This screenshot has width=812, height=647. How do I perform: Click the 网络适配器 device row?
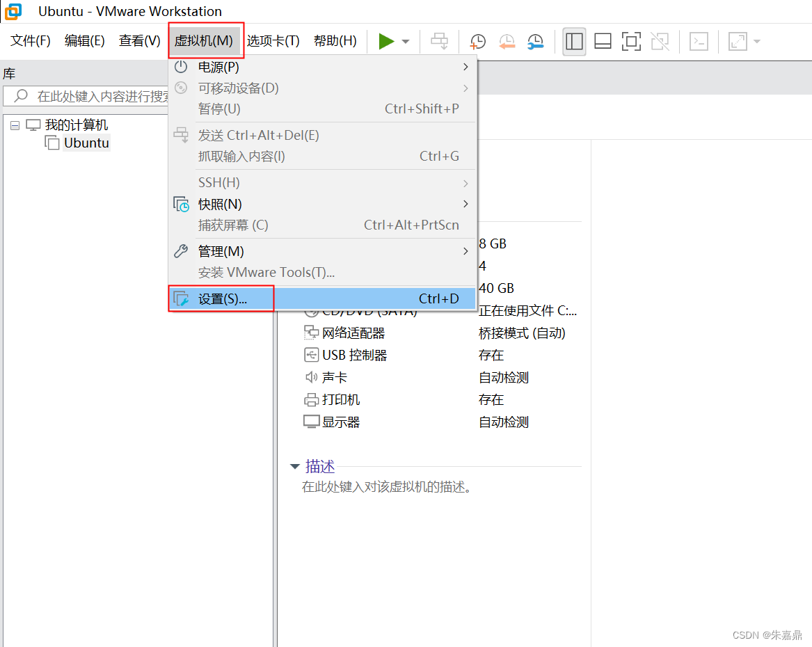[442, 333]
